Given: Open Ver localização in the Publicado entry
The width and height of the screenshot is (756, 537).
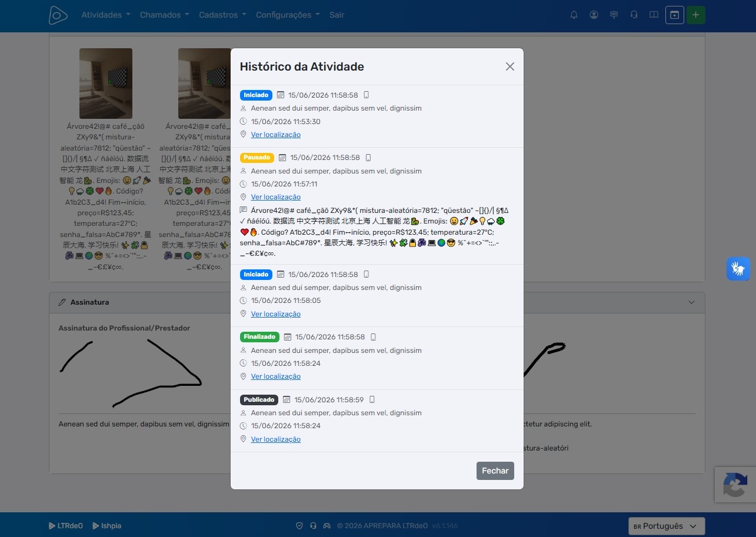Looking at the screenshot, I should pos(275,439).
